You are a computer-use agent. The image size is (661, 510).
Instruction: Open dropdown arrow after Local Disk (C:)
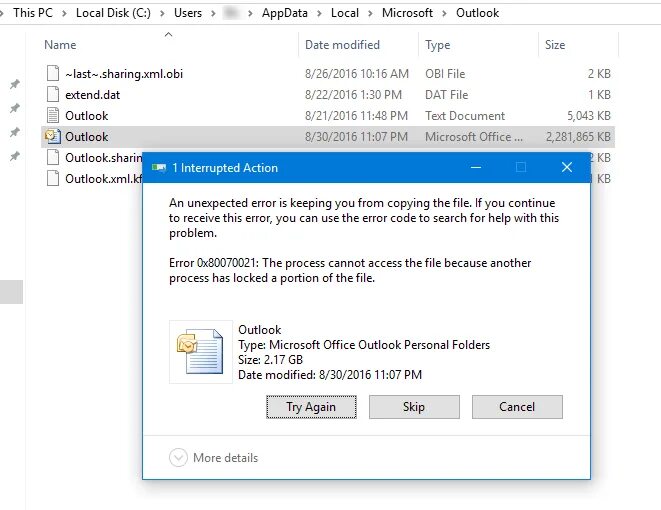[162, 13]
